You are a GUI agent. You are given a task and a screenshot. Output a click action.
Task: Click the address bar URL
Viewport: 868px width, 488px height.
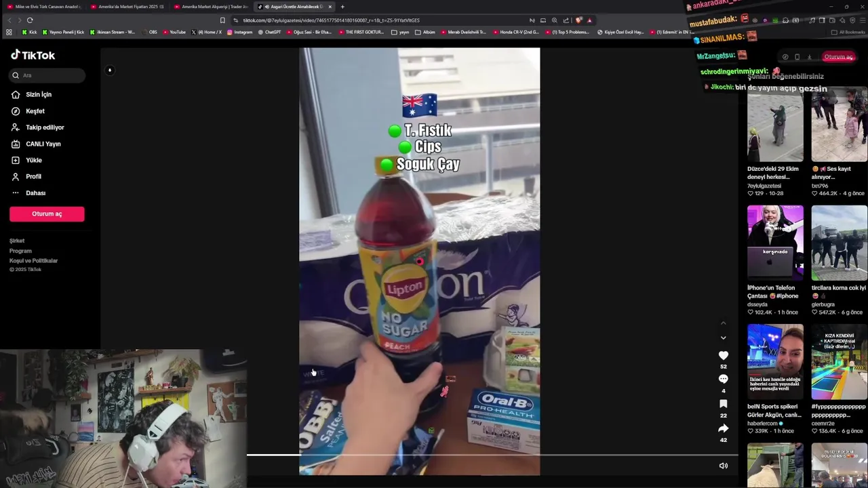(x=331, y=20)
